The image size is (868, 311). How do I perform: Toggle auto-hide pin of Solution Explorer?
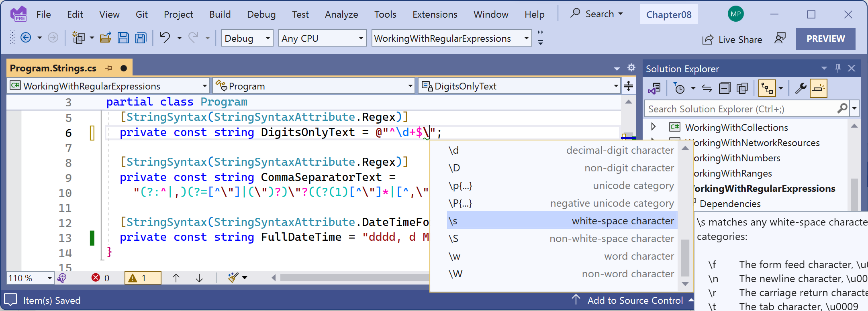(837, 68)
